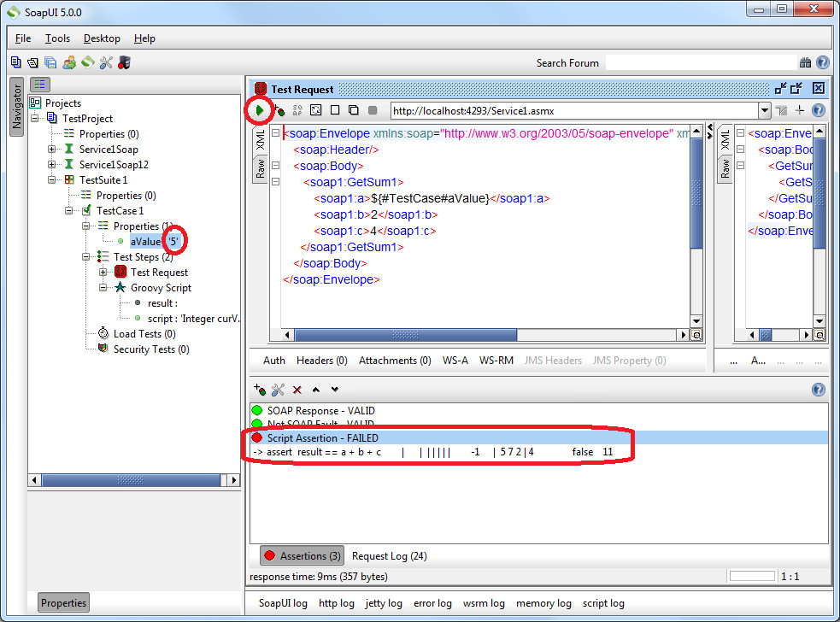
Task: Click the import project icon
Action: click(x=33, y=62)
